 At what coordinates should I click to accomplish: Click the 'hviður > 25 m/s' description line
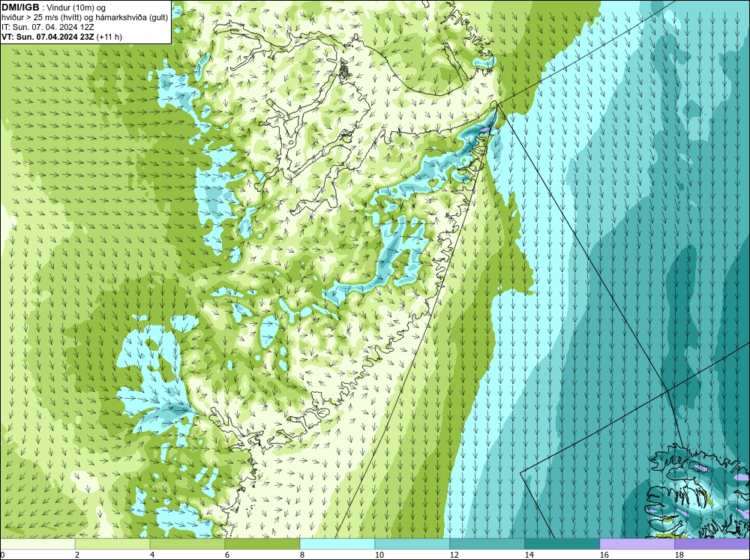click(x=85, y=18)
